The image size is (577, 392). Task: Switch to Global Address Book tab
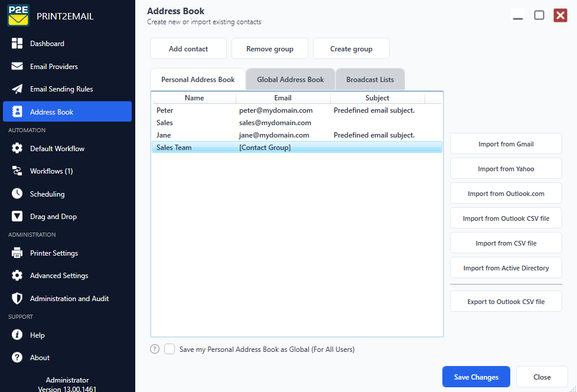[291, 80]
